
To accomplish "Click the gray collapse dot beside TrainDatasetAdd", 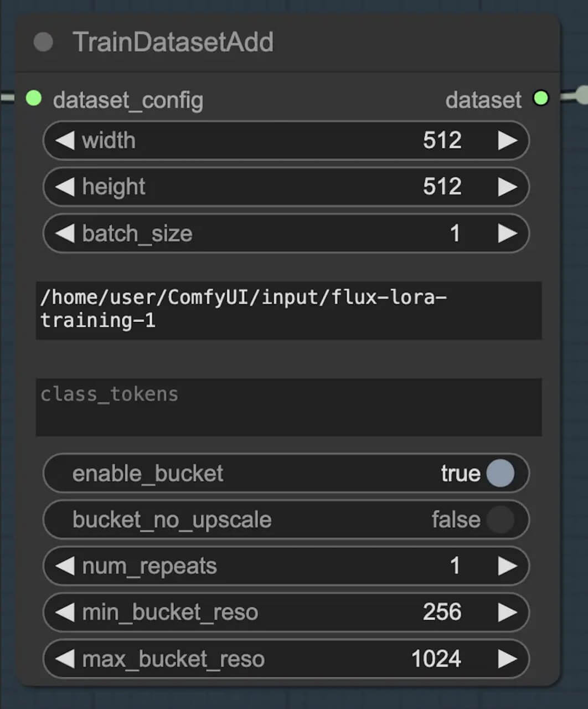I will tap(43, 42).
